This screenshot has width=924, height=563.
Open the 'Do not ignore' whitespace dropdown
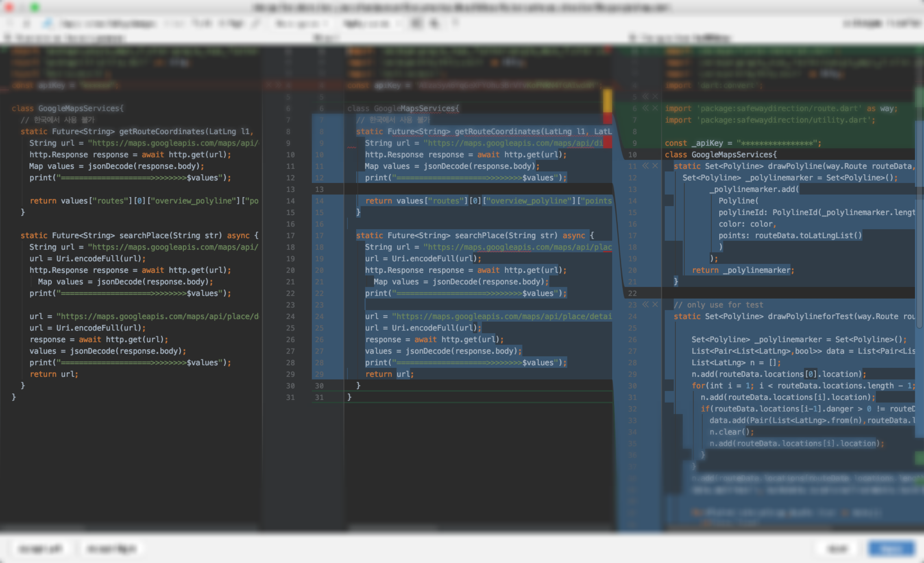pyautogui.click(x=301, y=23)
